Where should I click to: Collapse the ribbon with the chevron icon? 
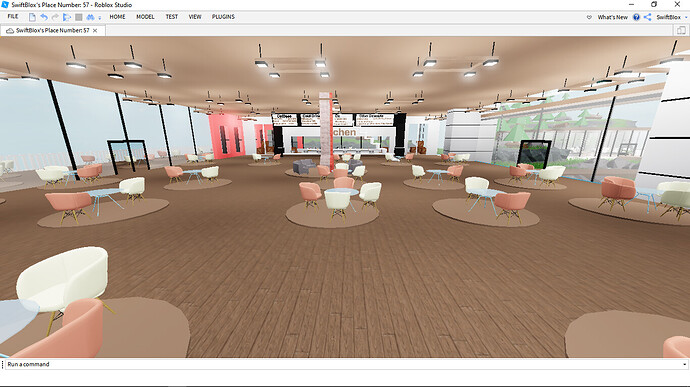click(x=589, y=17)
